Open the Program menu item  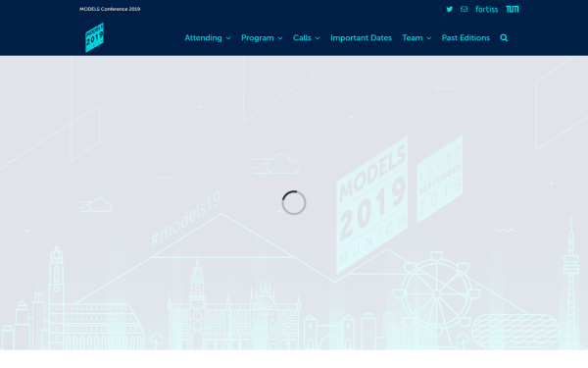point(257,38)
